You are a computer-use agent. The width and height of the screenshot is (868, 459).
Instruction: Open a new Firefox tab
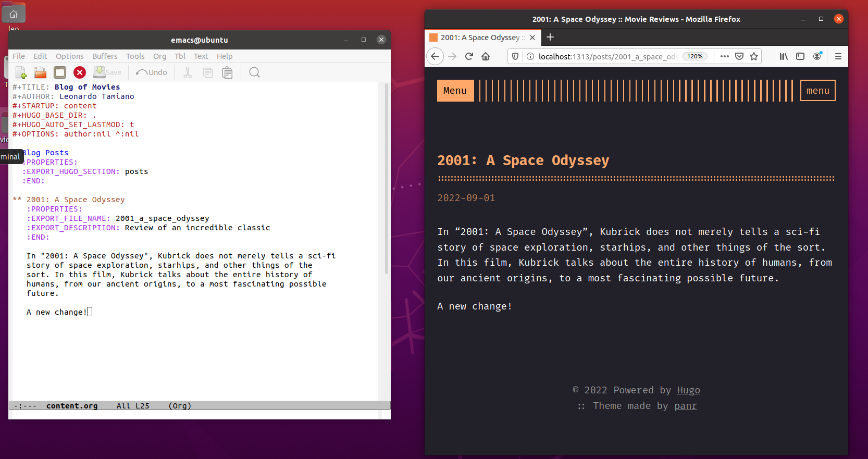[550, 37]
